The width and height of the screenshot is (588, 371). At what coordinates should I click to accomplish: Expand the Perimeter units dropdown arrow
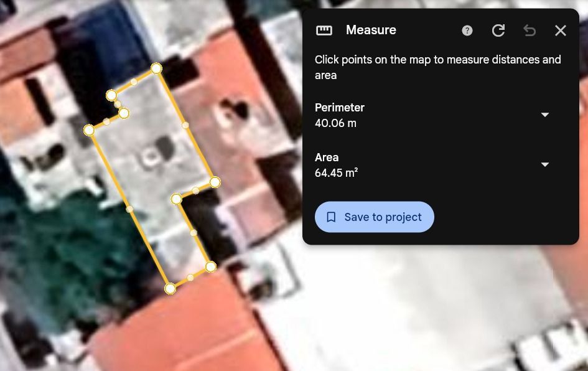click(545, 115)
